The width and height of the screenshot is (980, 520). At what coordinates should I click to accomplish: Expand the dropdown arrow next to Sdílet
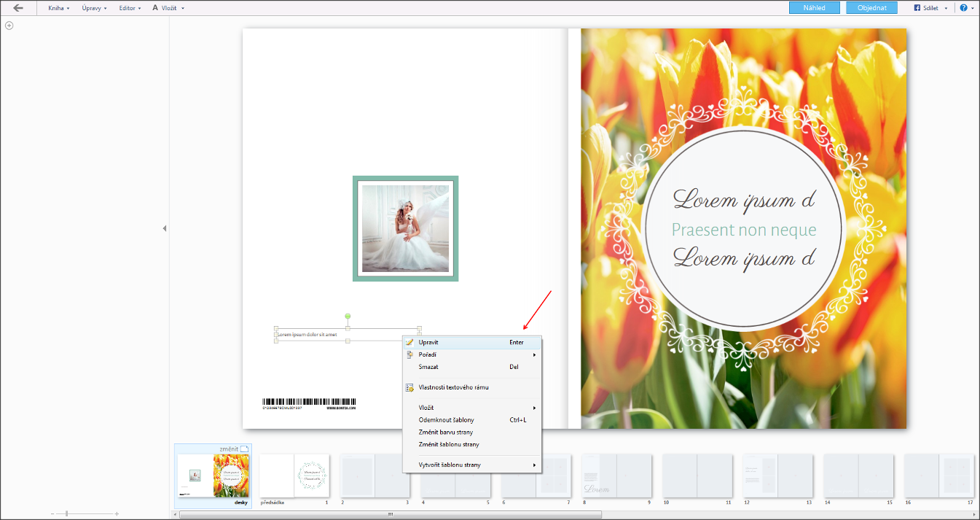(946, 8)
